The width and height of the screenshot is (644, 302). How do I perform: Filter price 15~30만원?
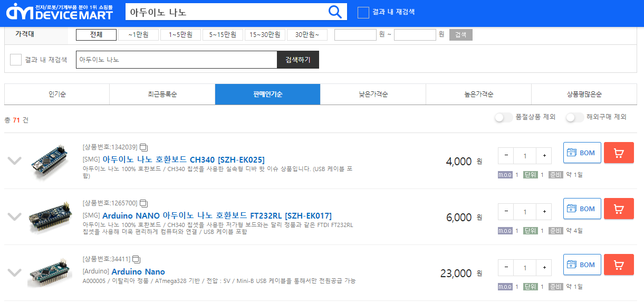tap(265, 35)
